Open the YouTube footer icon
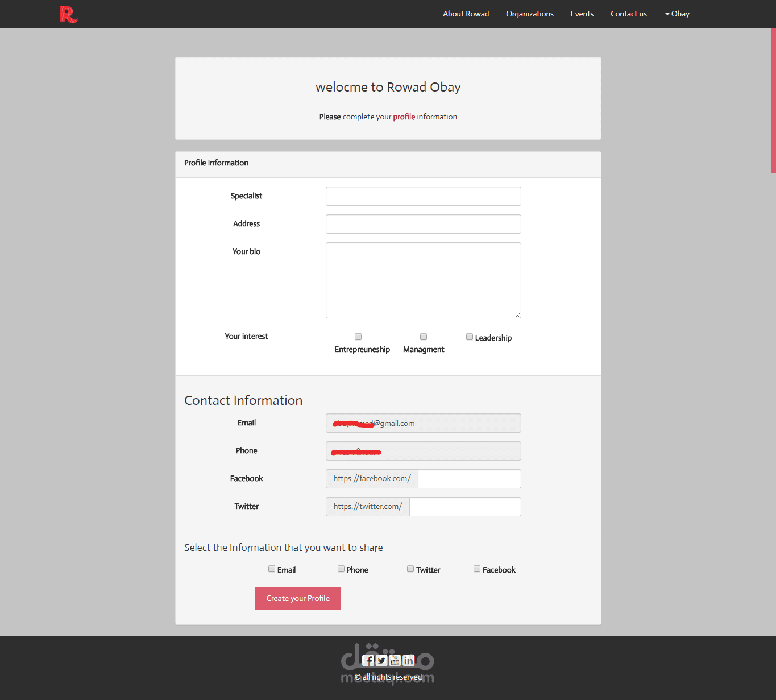 click(395, 660)
